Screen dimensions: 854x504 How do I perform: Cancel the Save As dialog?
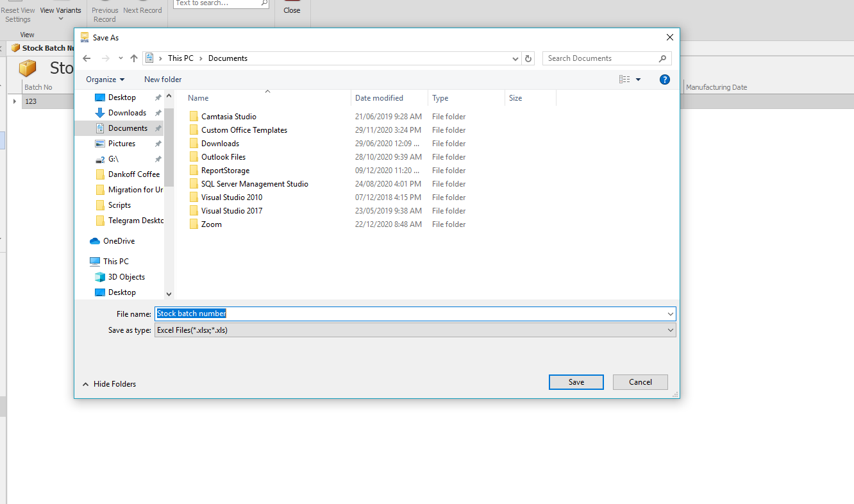[x=640, y=382]
